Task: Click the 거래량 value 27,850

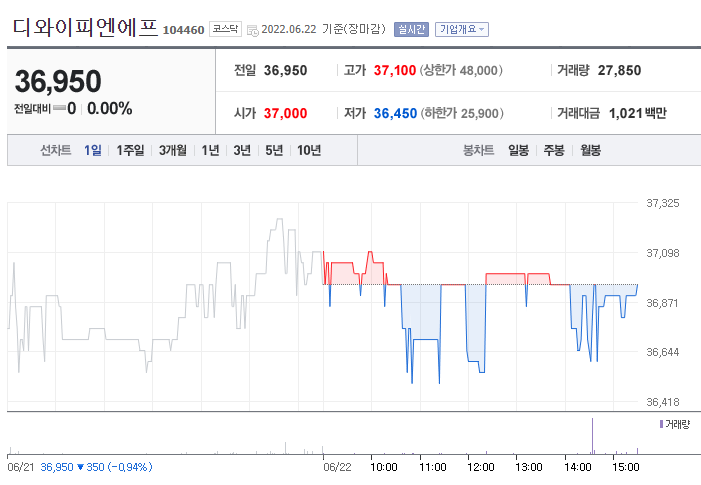Action: [x=620, y=71]
